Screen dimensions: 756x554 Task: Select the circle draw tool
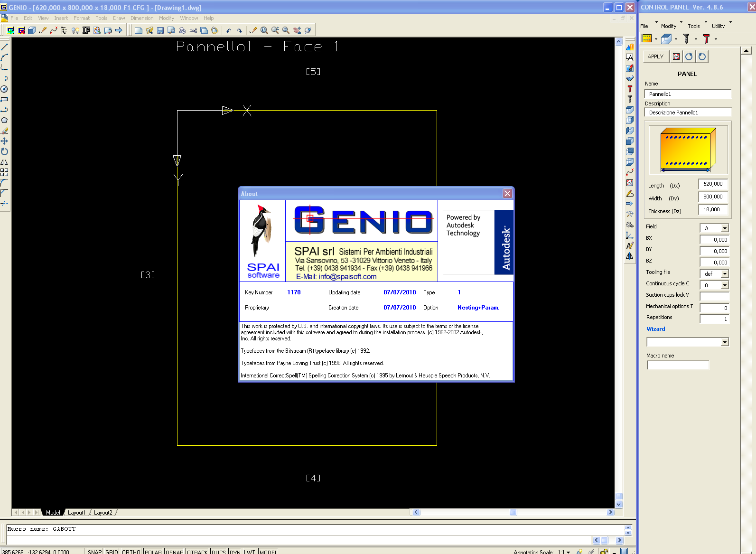tap(4, 89)
